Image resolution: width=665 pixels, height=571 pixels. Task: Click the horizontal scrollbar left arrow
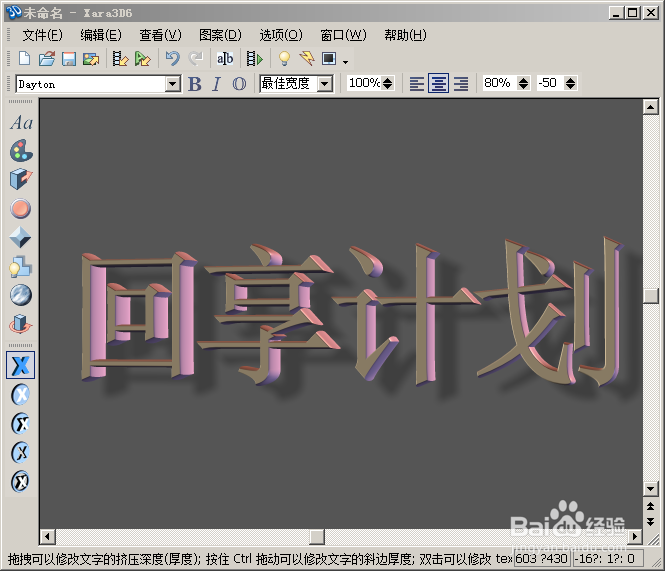47,537
